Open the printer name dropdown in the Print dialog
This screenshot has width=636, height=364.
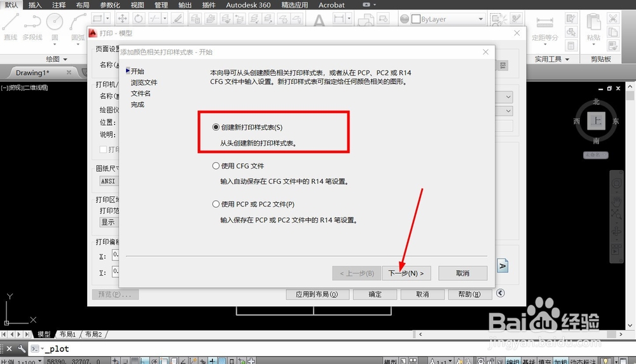click(508, 97)
